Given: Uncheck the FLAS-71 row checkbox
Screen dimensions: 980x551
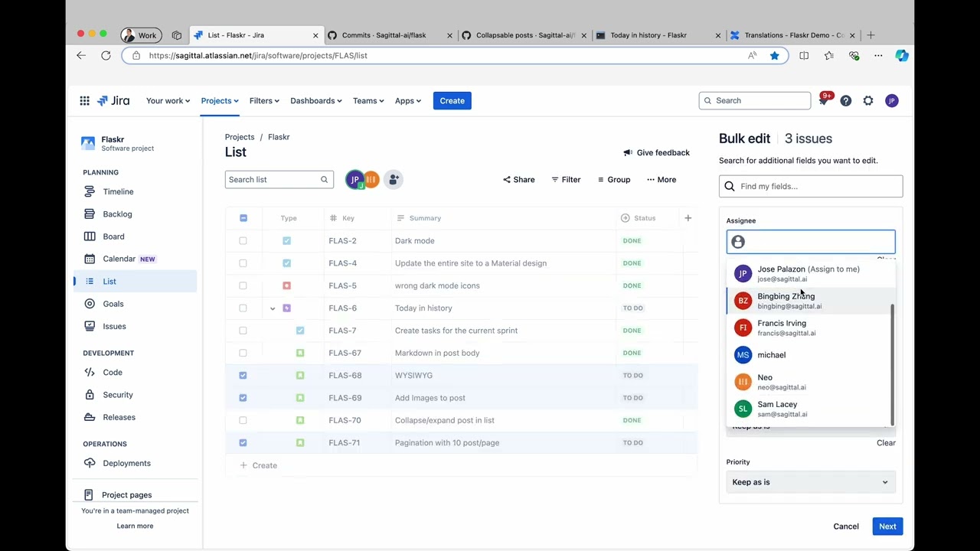Looking at the screenshot, I should coord(243,442).
